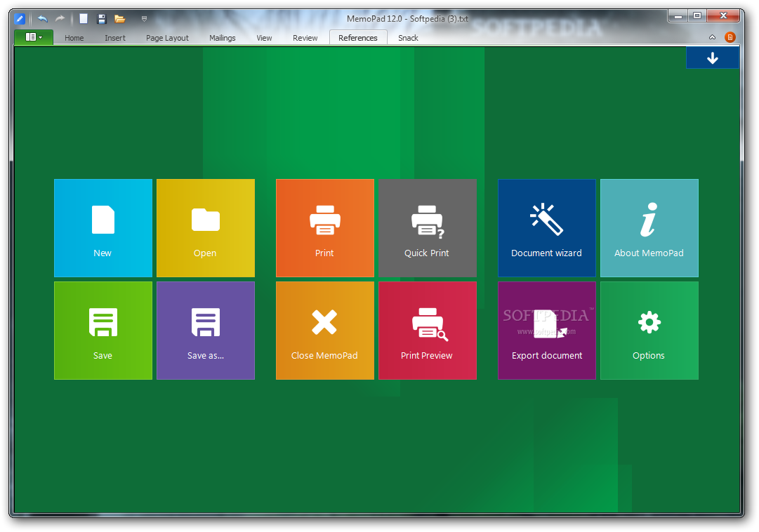Open the New document tile
Image resolution: width=759 pixels, height=532 pixels.
pyautogui.click(x=103, y=228)
